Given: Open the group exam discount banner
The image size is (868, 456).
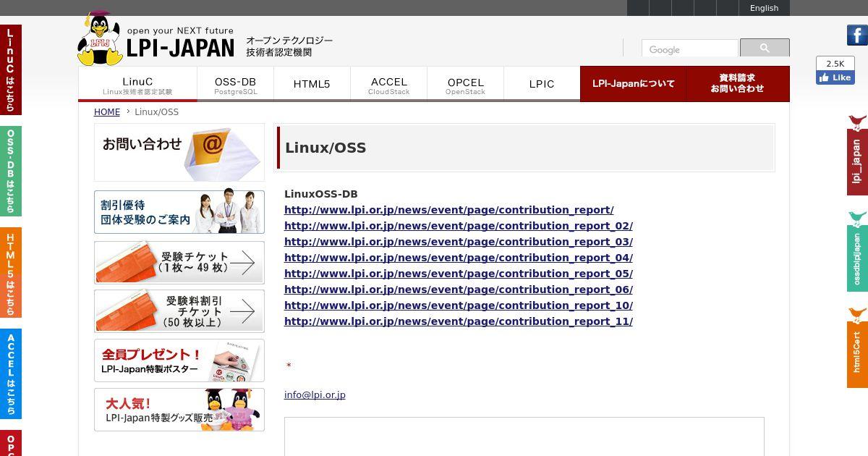Looking at the screenshot, I should (x=179, y=211).
